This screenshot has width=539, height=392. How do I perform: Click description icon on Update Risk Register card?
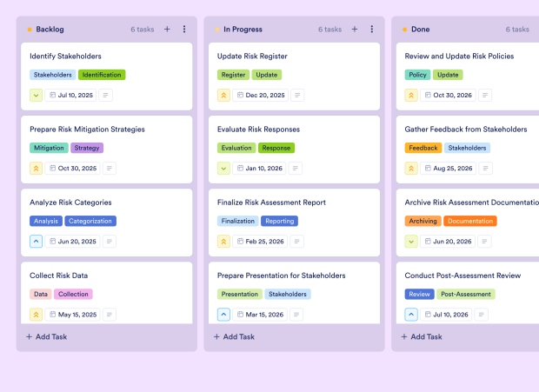coord(297,96)
